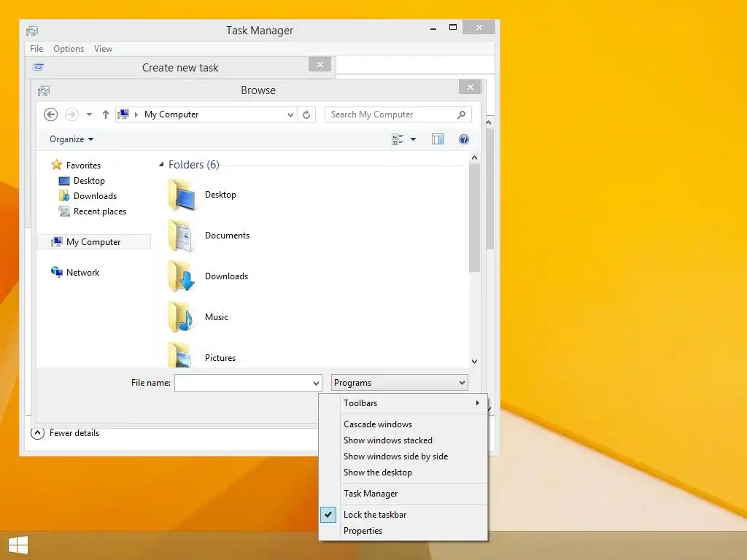The width and height of the screenshot is (747, 560).
Task: Click the Windows Start button
Action: click(x=18, y=545)
